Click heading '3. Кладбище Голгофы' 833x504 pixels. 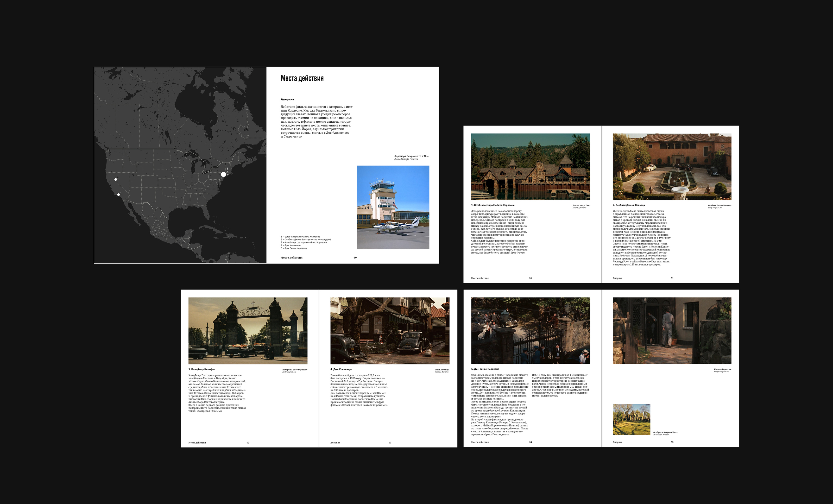pyautogui.click(x=201, y=369)
